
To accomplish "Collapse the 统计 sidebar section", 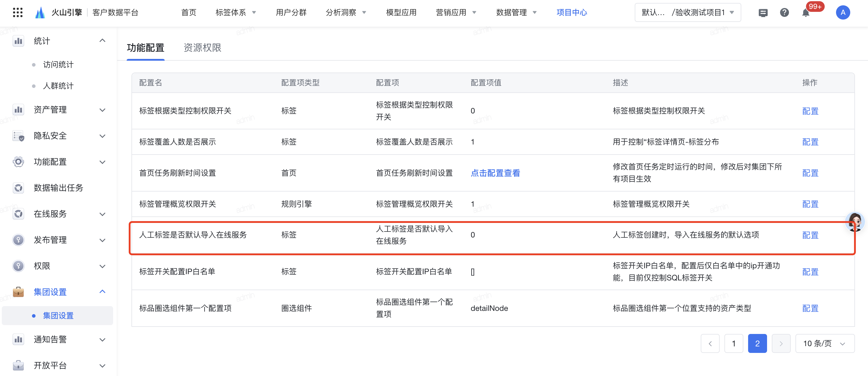I will pos(102,41).
